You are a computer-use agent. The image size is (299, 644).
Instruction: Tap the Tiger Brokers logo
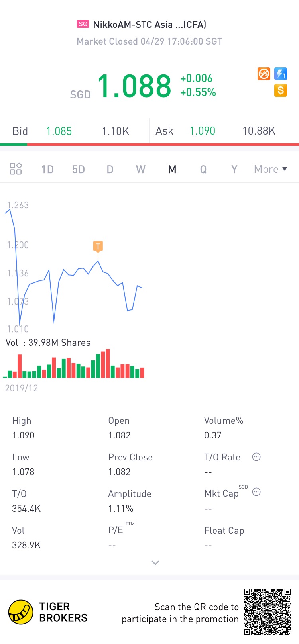48,612
